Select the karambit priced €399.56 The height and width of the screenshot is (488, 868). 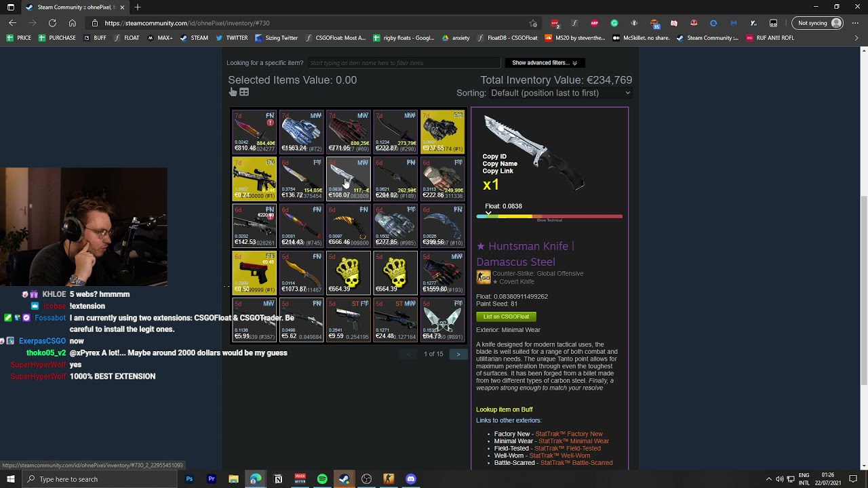[442, 226]
